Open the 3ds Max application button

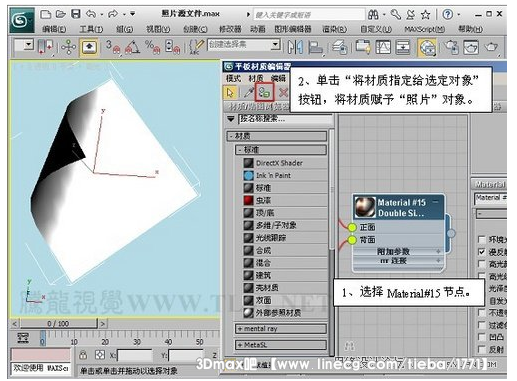point(21,20)
